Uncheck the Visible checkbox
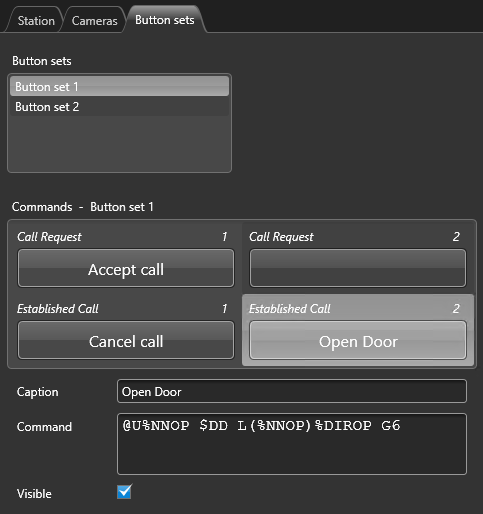The image size is (483, 514). click(124, 492)
